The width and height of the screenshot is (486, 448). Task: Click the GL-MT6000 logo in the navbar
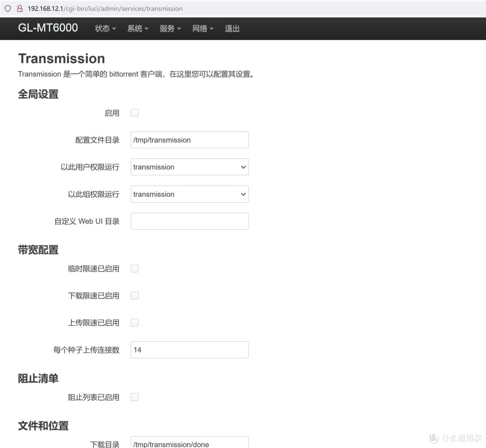[x=48, y=27]
